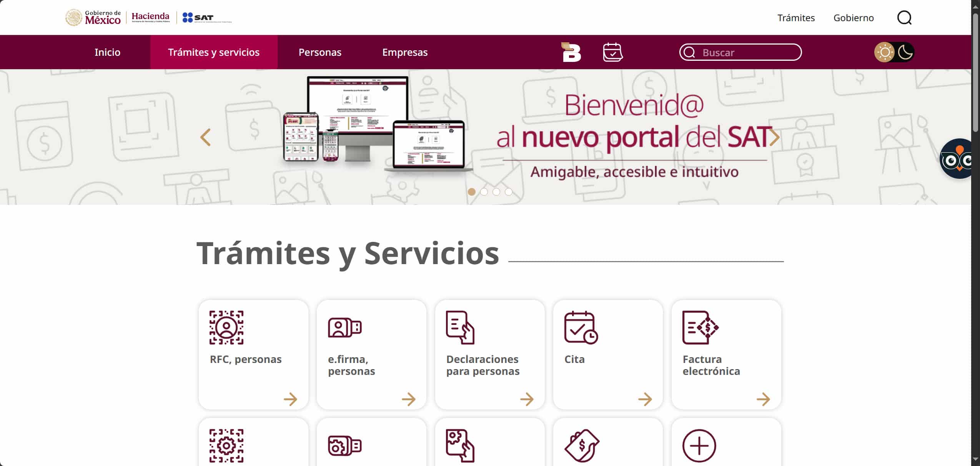This screenshot has height=466, width=980.
Task: Open the calendar appointment icon in navbar
Action: (612, 52)
